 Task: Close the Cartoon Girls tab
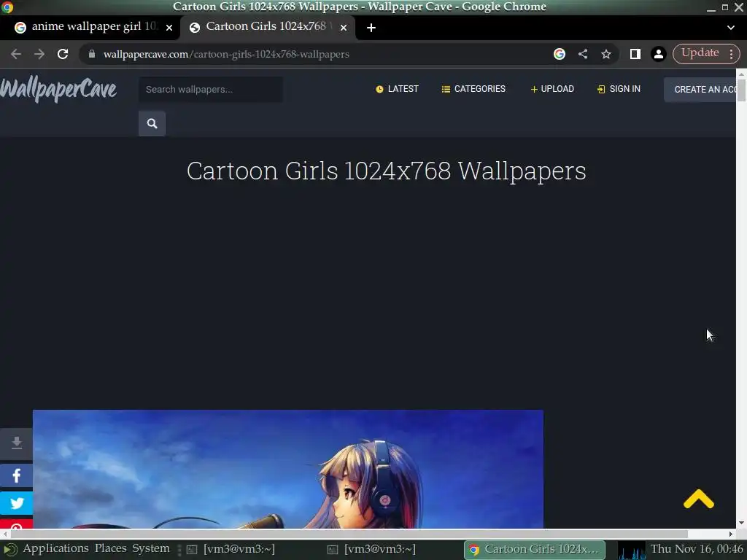click(x=344, y=28)
